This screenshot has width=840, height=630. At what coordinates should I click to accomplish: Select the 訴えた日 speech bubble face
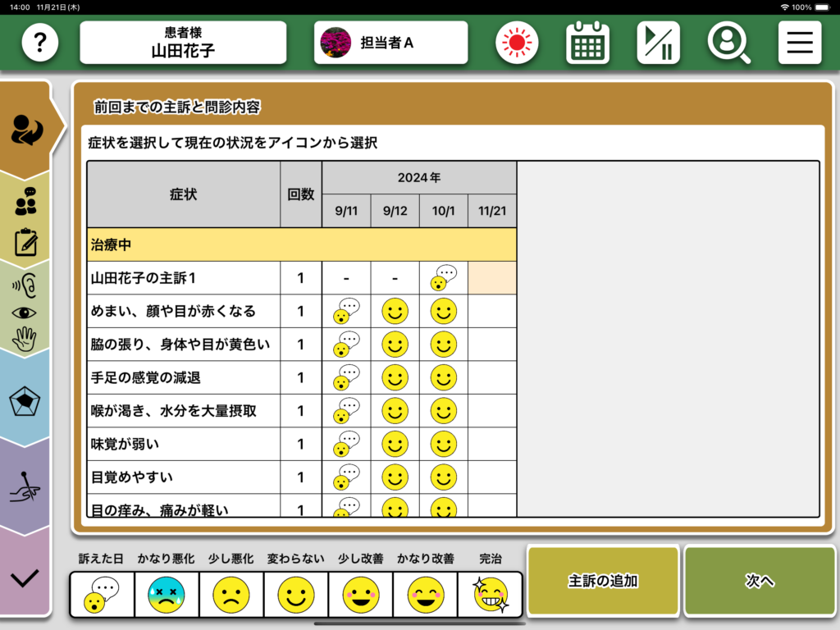tap(102, 595)
